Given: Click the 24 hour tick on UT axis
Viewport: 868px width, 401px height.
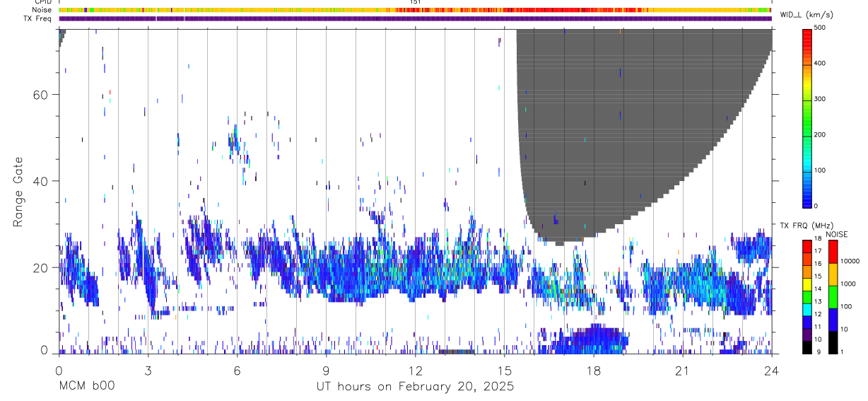Looking at the screenshot, I should (772, 370).
